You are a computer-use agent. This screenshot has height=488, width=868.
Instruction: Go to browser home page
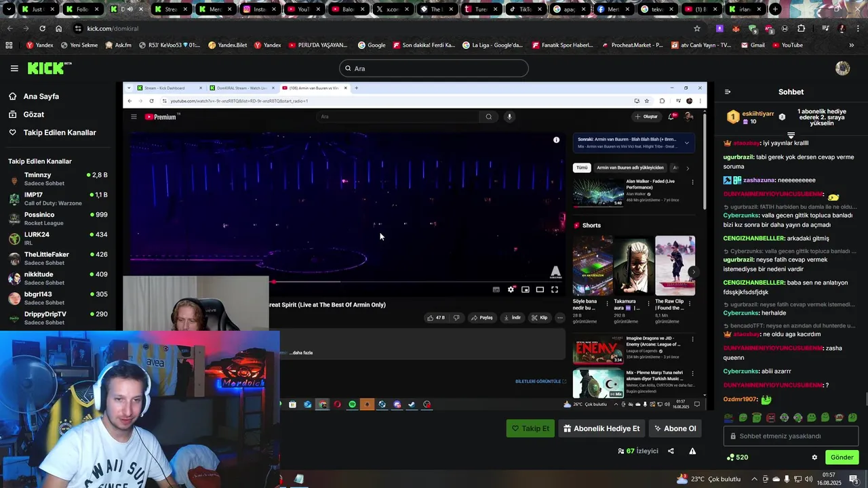tap(58, 28)
